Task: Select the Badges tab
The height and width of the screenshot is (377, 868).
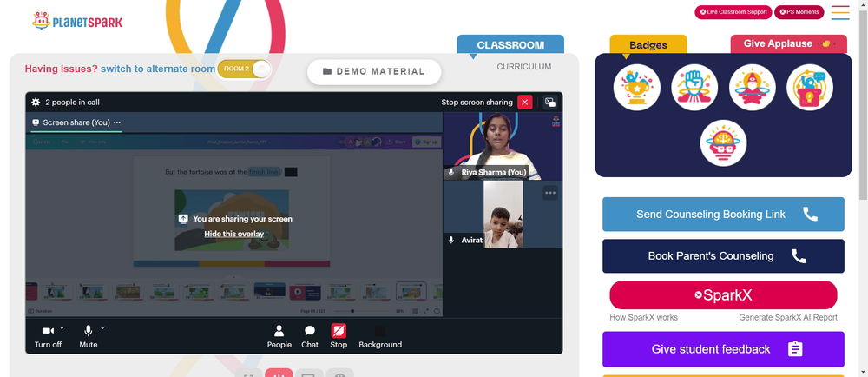Action: tap(648, 45)
